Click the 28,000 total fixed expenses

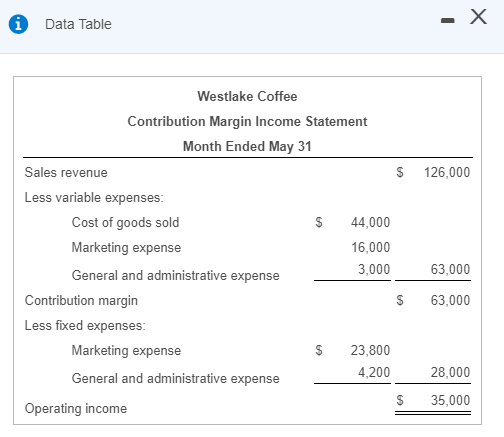point(450,372)
